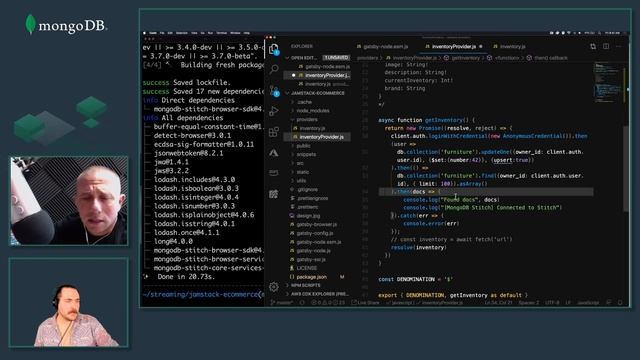This screenshot has height=360, width=640.
Task: Open the Search view in the activity bar
Action: [274, 69]
